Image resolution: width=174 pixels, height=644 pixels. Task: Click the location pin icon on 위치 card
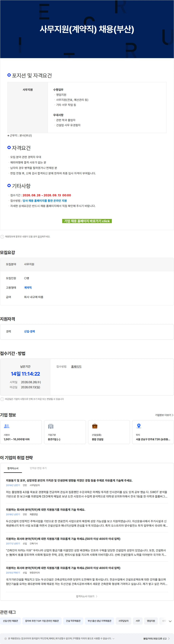pos(139,426)
